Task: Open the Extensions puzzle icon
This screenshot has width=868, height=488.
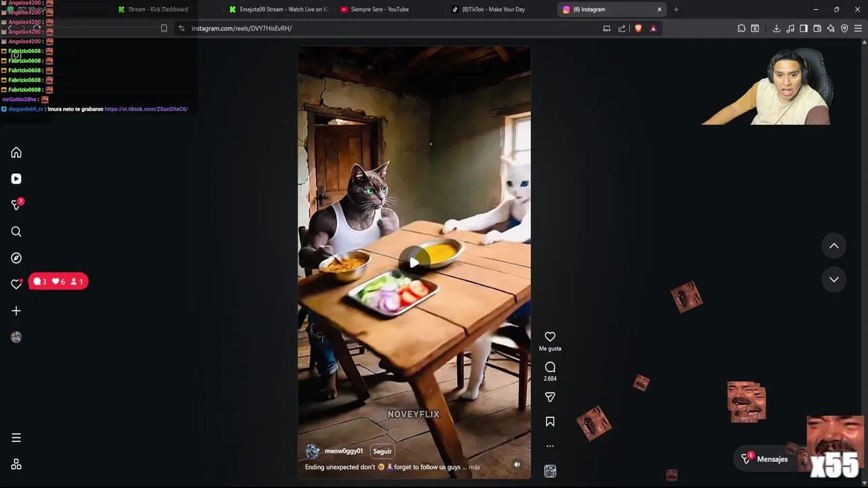Action: click(741, 28)
